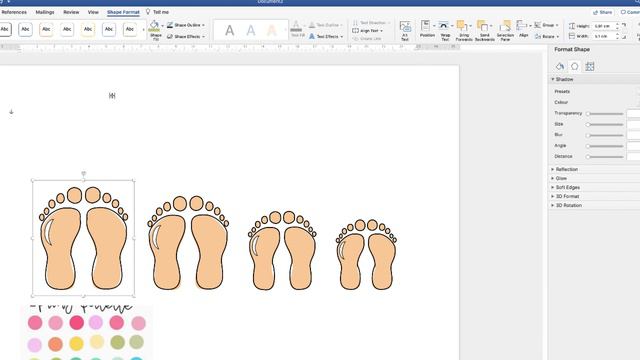Select the orange-outlined Abc shape style

click(x=46, y=29)
